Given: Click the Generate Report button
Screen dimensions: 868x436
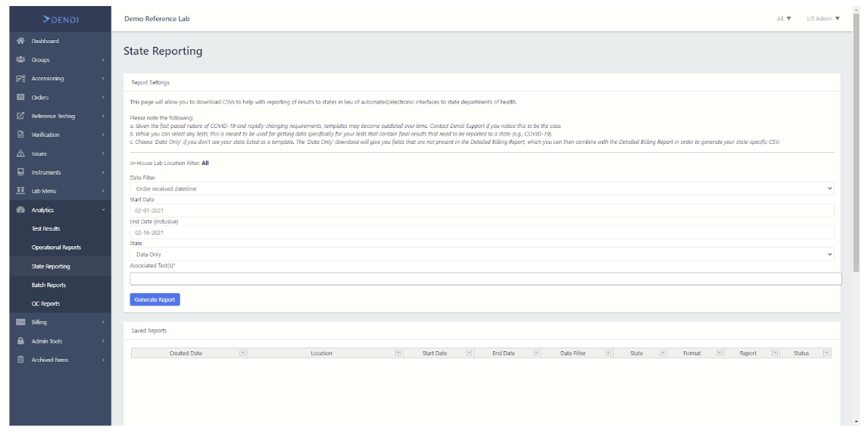Looking at the screenshot, I should coord(155,300).
